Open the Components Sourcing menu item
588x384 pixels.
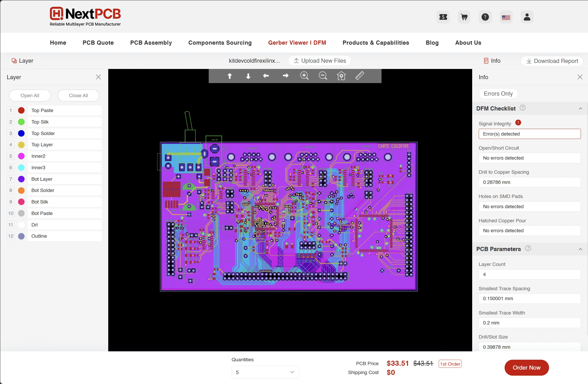click(220, 43)
